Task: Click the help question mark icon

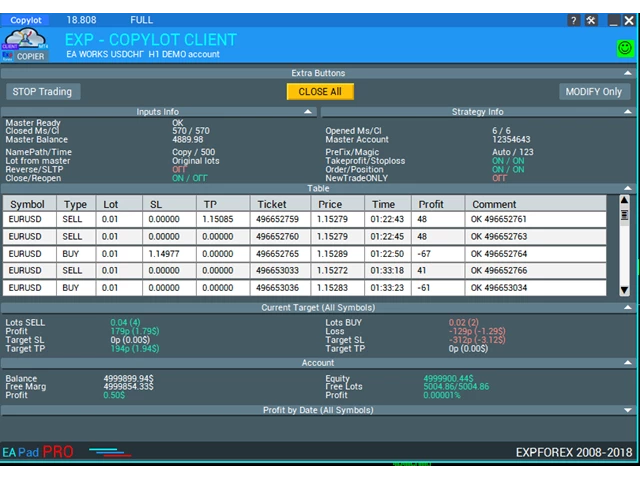Action: coord(573,20)
